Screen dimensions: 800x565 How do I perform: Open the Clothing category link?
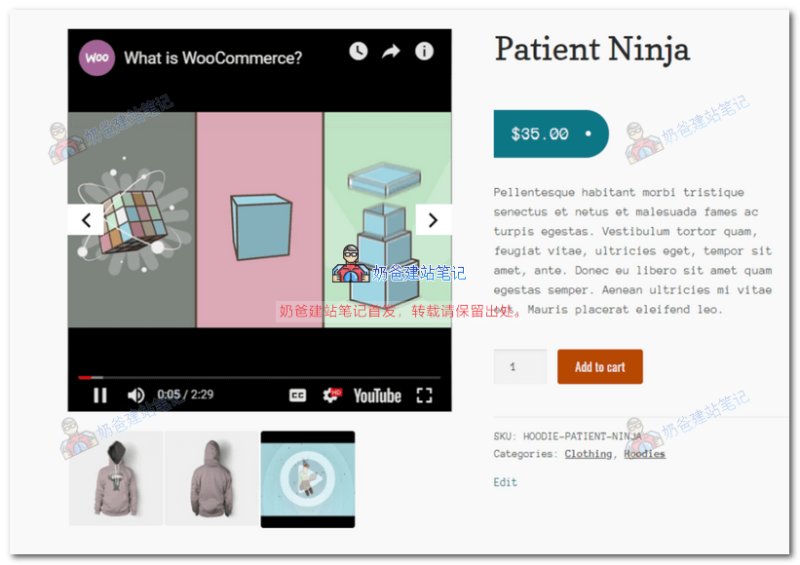click(588, 454)
